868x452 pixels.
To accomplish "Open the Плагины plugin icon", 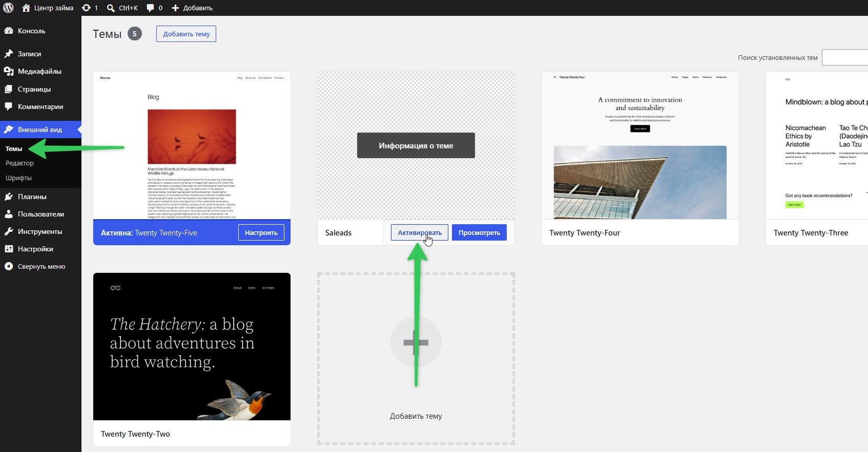I will [9, 197].
